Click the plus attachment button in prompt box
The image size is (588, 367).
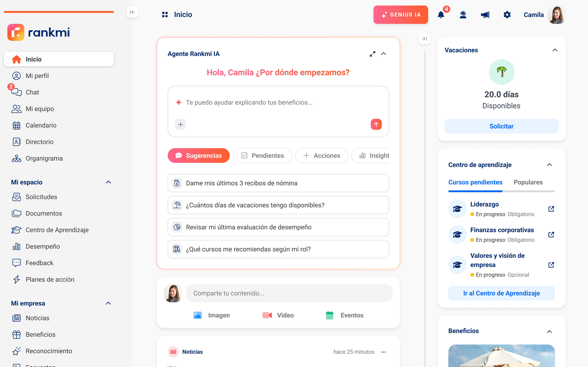pos(181,125)
